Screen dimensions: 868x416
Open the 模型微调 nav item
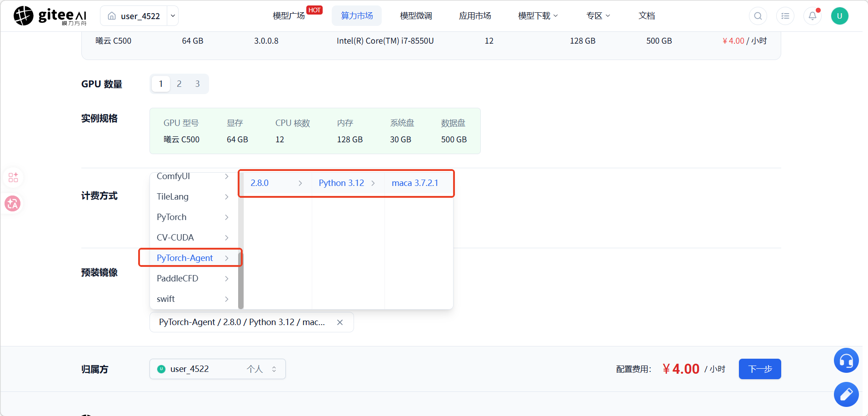click(416, 16)
